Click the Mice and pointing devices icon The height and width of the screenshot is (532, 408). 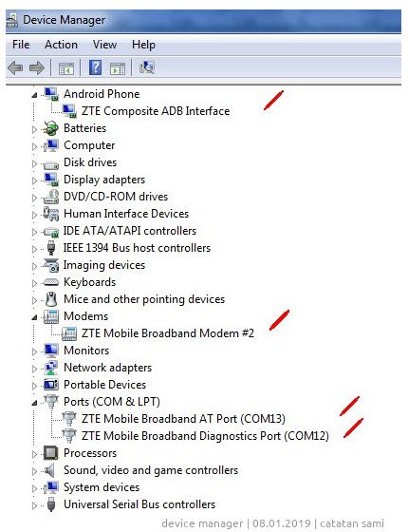(51, 299)
